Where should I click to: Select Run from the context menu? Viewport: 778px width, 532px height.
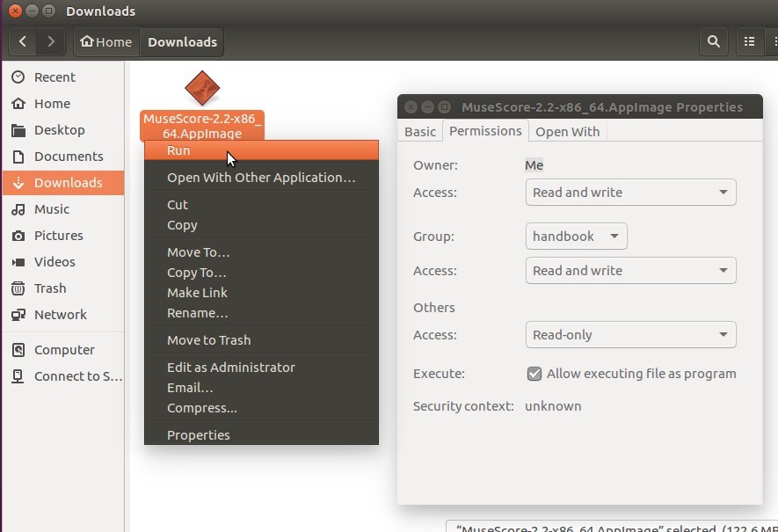click(178, 150)
